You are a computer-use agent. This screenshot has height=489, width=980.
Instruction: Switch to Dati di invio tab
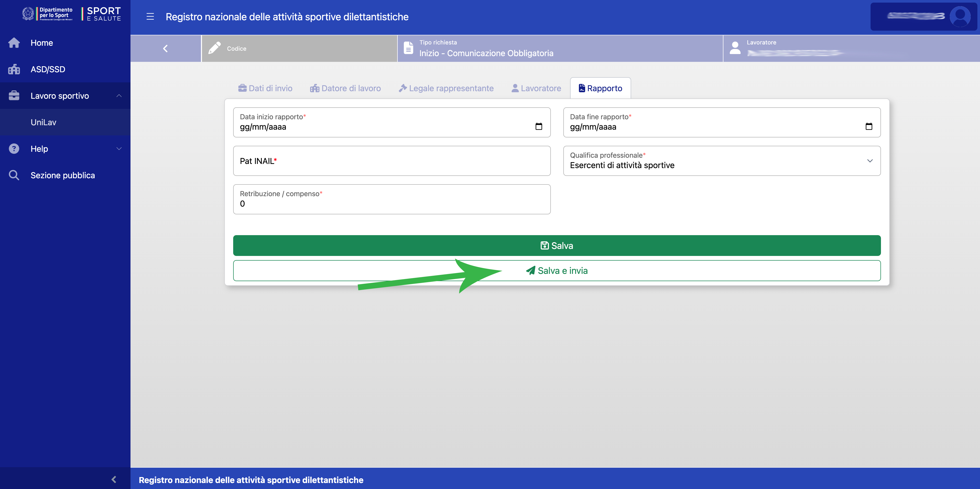click(265, 88)
